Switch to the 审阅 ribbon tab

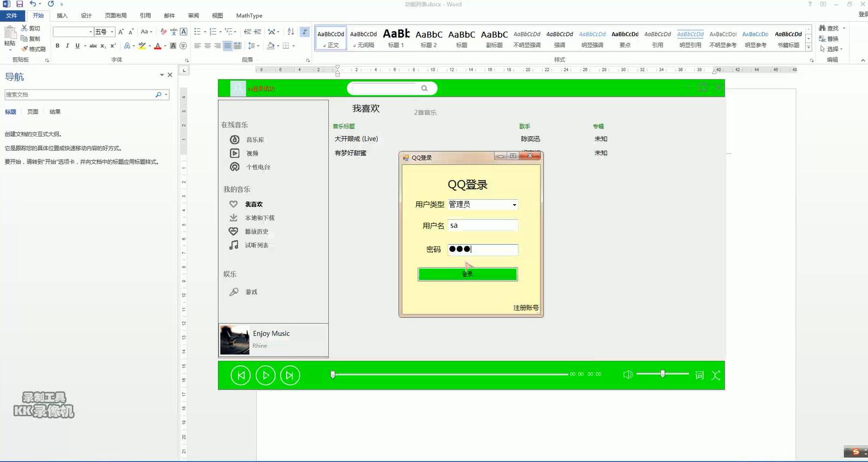click(193, 16)
